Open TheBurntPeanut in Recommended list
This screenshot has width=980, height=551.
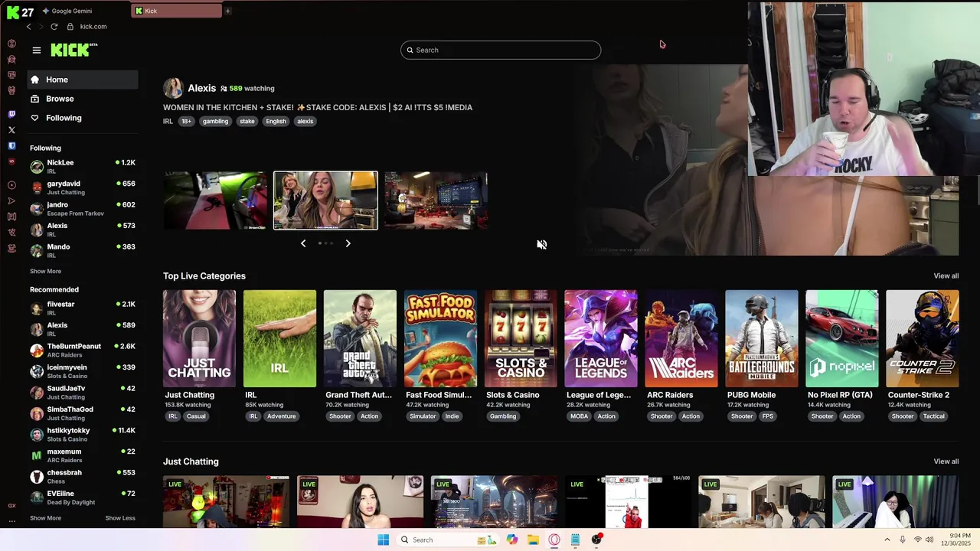(x=83, y=350)
